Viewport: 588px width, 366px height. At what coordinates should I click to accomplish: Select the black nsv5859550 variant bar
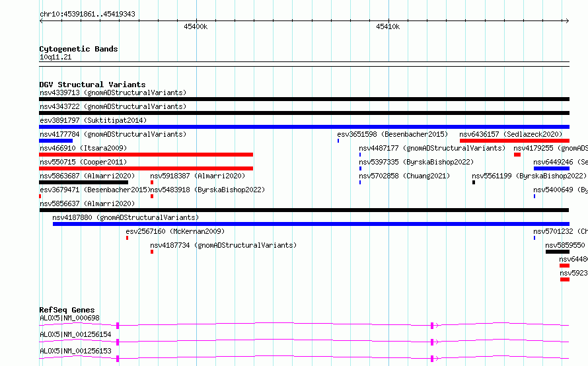tap(557, 252)
